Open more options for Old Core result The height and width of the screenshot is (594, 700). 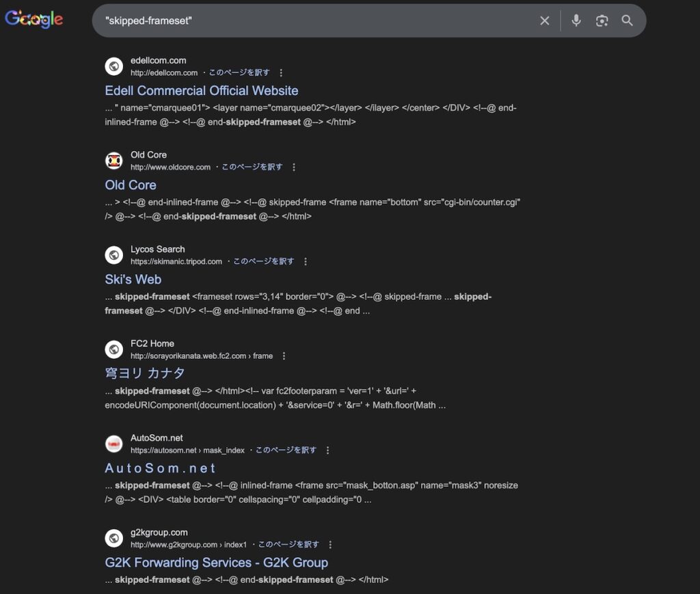[294, 167]
